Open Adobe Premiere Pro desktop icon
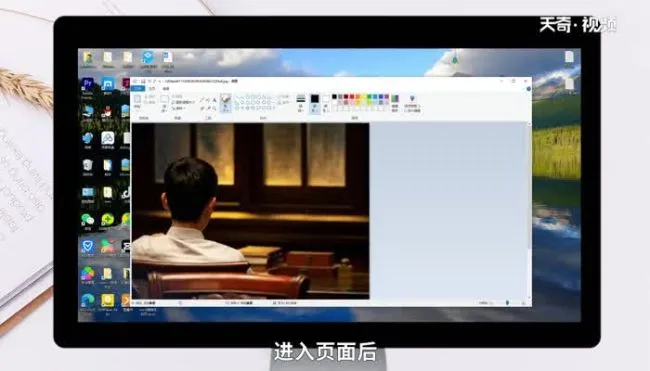Image resolution: width=650 pixels, height=371 pixels. point(87,84)
